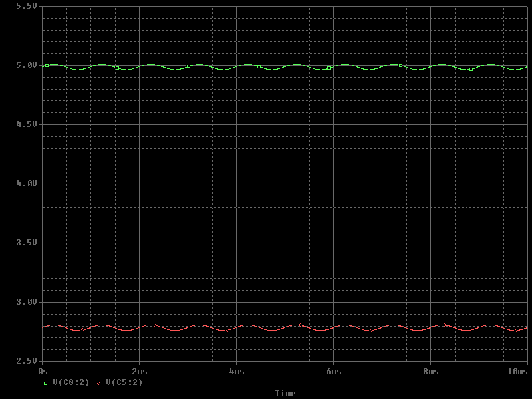This screenshot has height=399, width=532.
Task: Click the 4ms x-axis label
Action: click(237, 372)
